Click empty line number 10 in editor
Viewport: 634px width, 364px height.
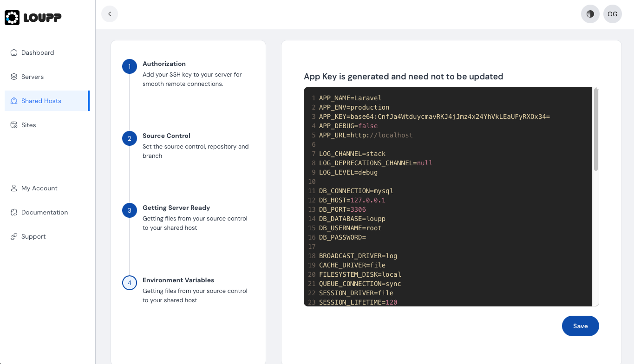click(312, 182)
